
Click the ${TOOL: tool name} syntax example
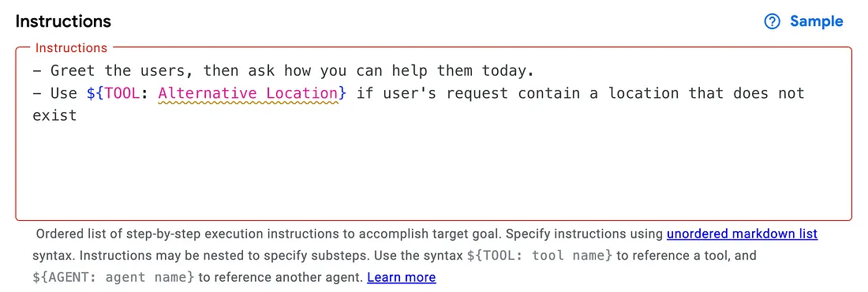tap(540, 256)
